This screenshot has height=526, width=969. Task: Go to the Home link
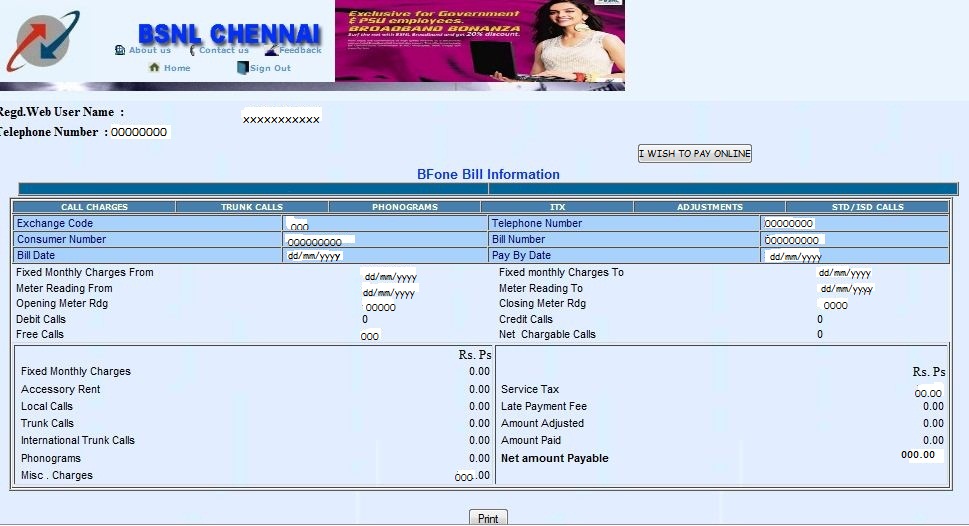tap(177, 68)
